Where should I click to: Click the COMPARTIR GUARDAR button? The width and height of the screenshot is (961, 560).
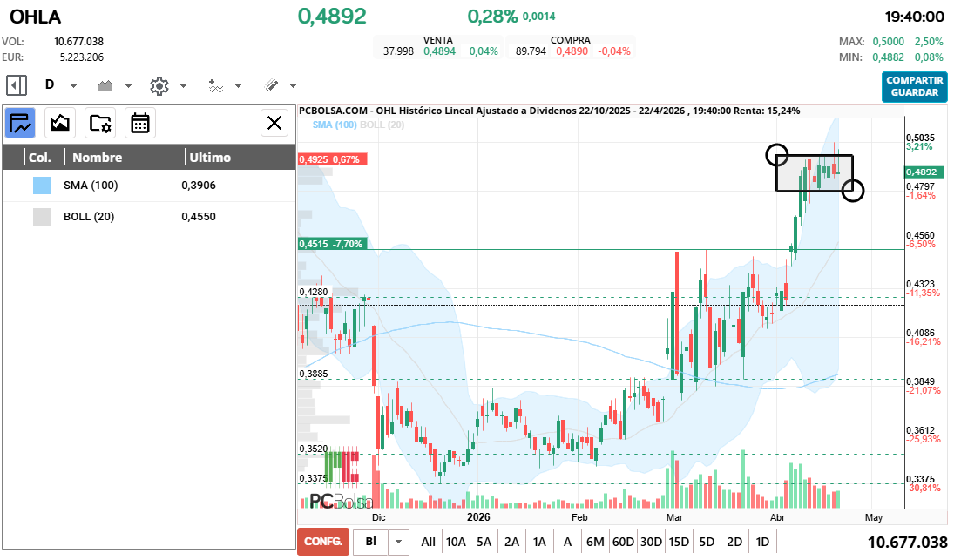915,86
